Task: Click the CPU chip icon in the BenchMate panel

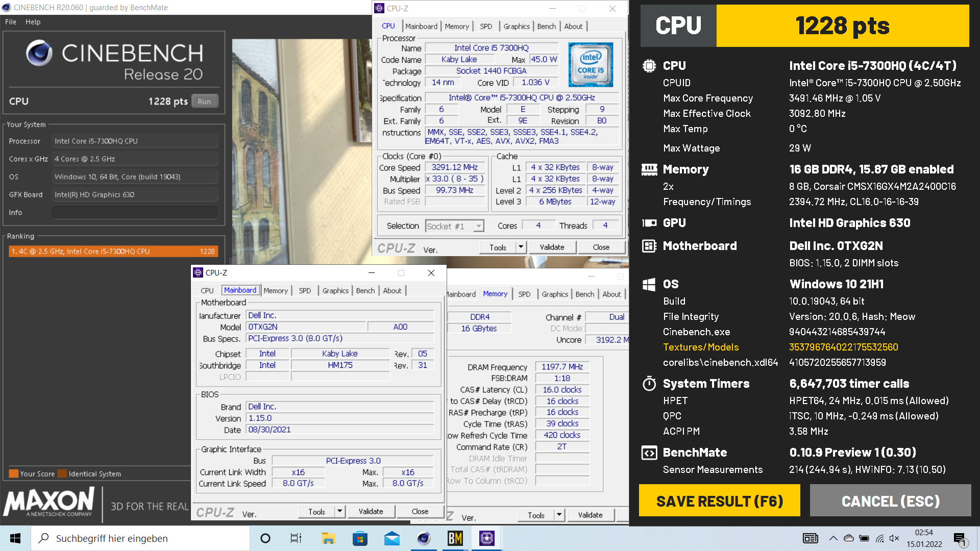Action: [x=649, y=66]
